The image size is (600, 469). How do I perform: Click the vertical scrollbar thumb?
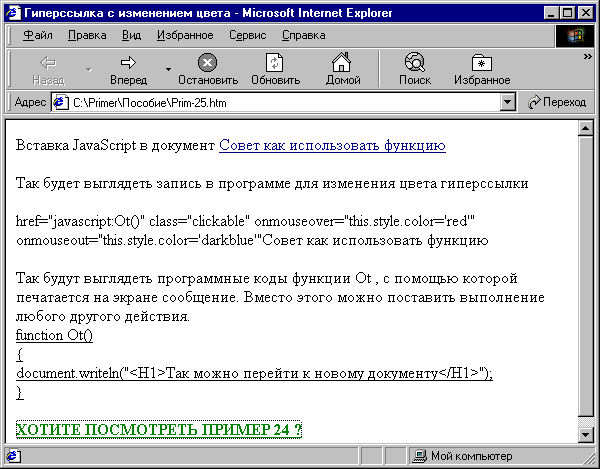(x=585, y=277)
